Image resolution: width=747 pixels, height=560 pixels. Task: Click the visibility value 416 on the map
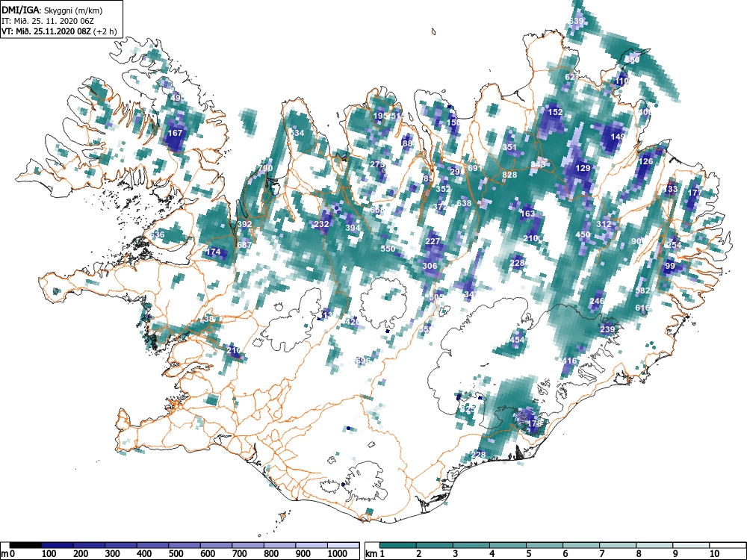[569, 361]
